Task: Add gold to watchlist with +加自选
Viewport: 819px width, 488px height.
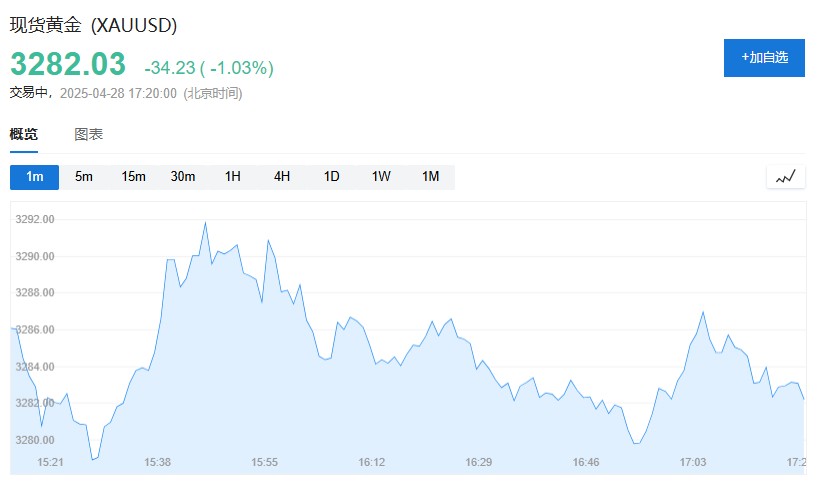Action: [764, 58]
